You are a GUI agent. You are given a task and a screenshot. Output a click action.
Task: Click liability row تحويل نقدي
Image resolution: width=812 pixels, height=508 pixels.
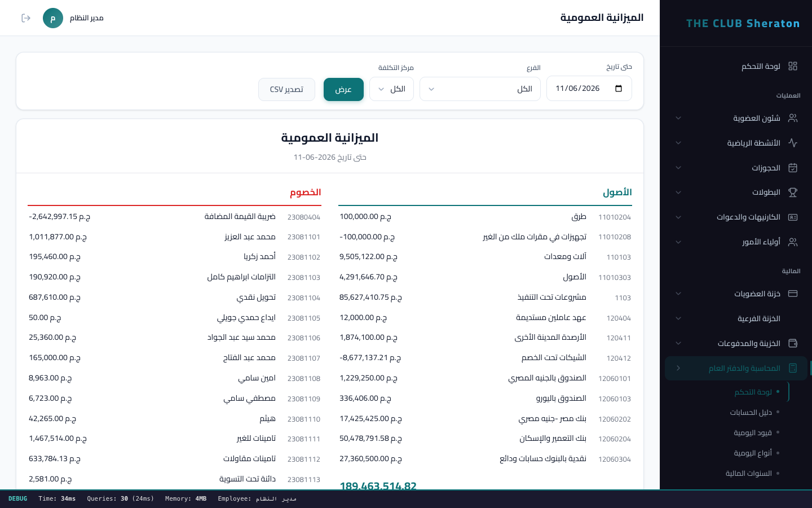click(x=174, y=297)
